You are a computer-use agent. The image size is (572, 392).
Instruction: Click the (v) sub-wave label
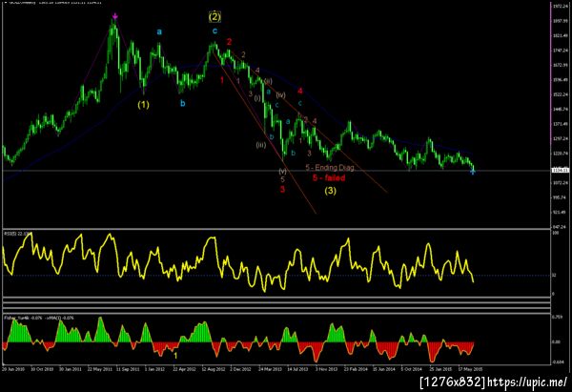coord(283,171)
